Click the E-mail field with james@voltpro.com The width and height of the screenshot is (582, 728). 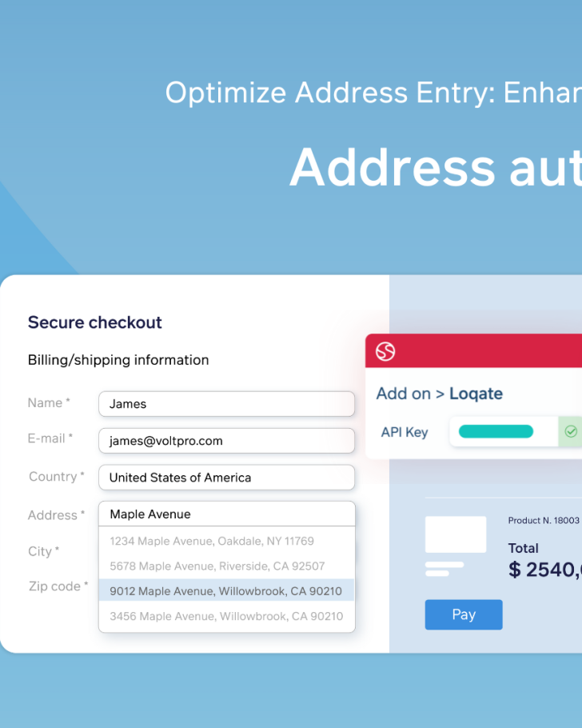[x=226, y=441]
